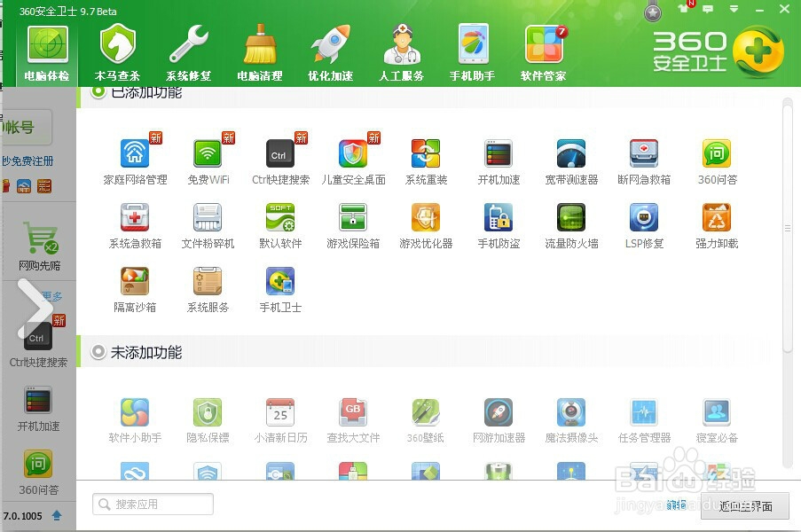Screen dimensions: 801x532
Task: Open 360问答 in the added functions grid
Action: (x=717, y=162)
